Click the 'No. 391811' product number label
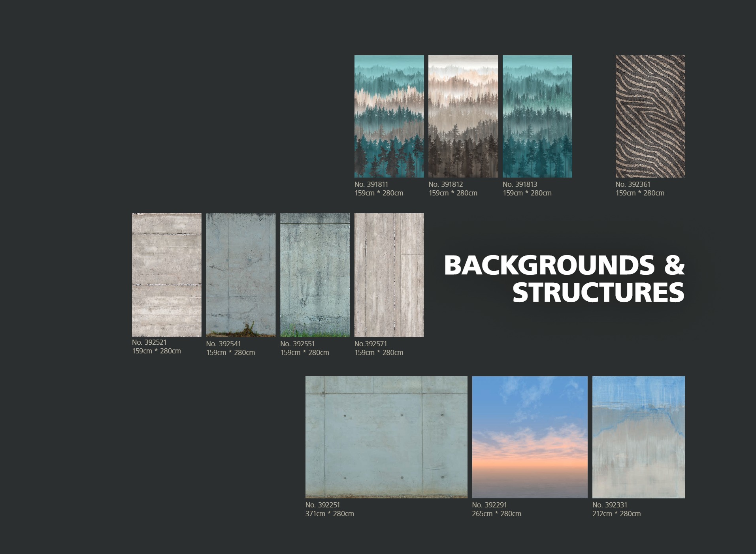Viewport: 756px width, 554px height. 371,184
